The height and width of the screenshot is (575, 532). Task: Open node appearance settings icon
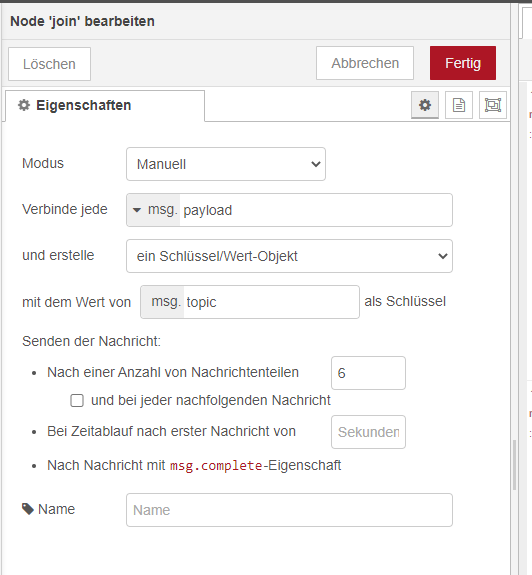click(493, 105)
